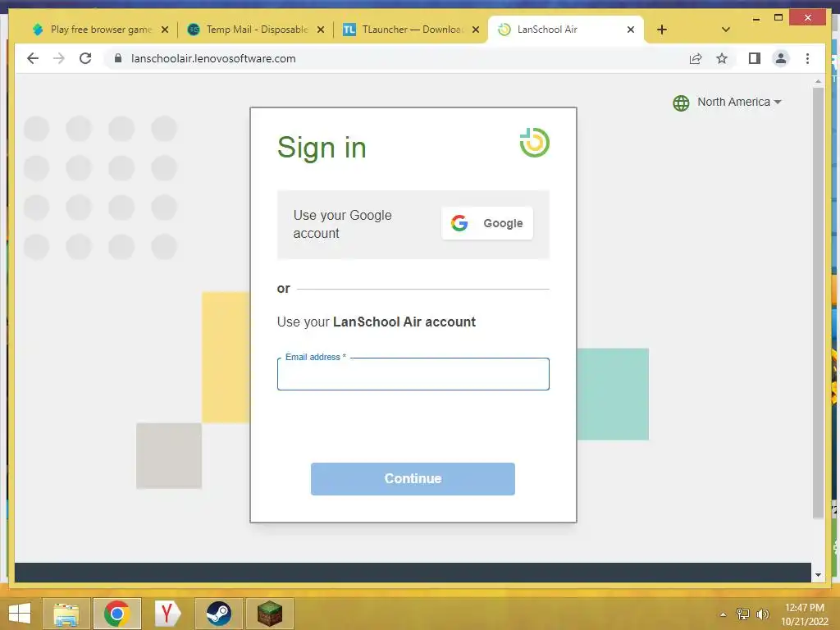Viewport: 840px width, 630px height.
Task: Open Steam from the taskbar
Action: (x=218, y=614)
